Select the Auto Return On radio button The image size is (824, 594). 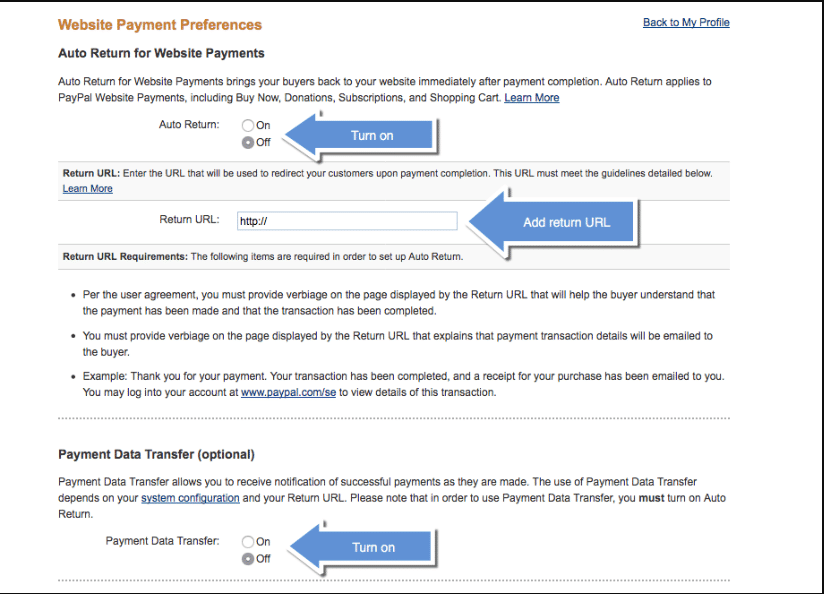coord(248,125)
